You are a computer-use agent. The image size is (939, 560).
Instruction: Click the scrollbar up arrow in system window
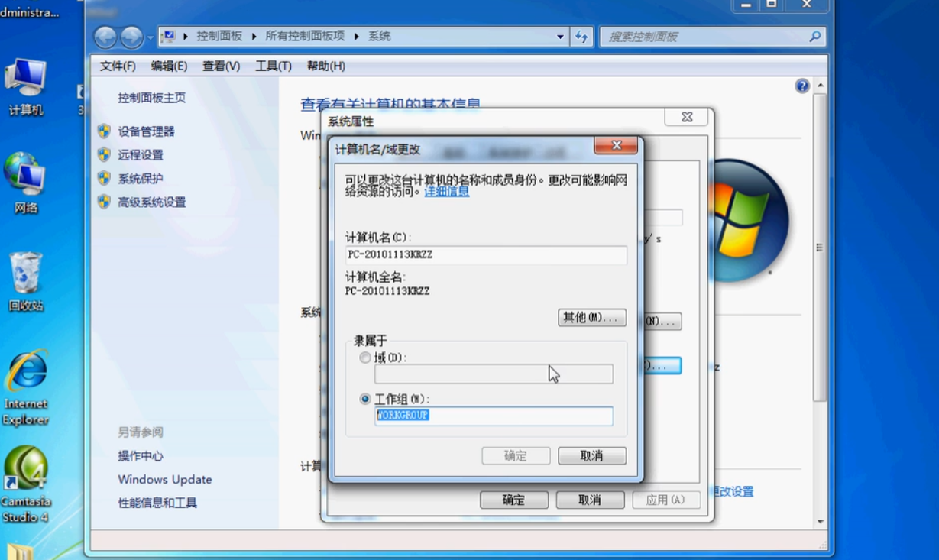(821, 86)
